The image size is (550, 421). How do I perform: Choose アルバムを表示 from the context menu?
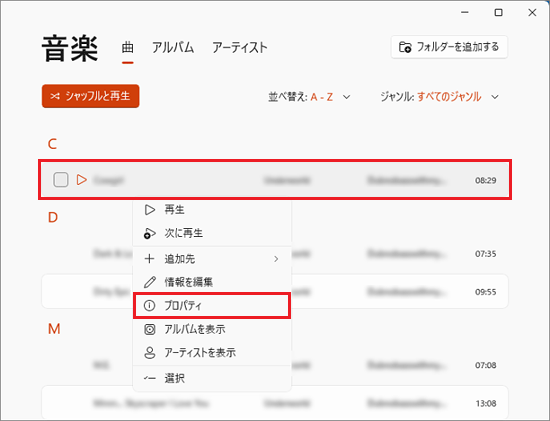212,329
